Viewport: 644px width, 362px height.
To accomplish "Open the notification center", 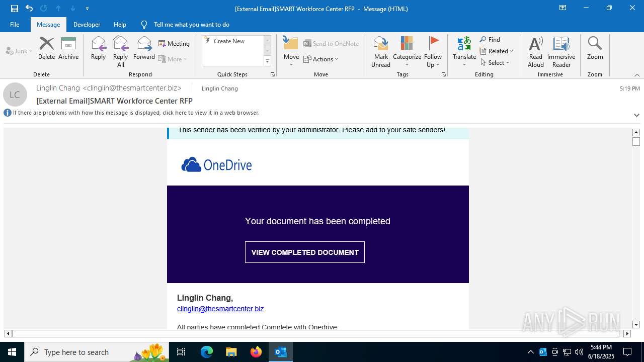I will pyautogui.click(x=627, y=352).
